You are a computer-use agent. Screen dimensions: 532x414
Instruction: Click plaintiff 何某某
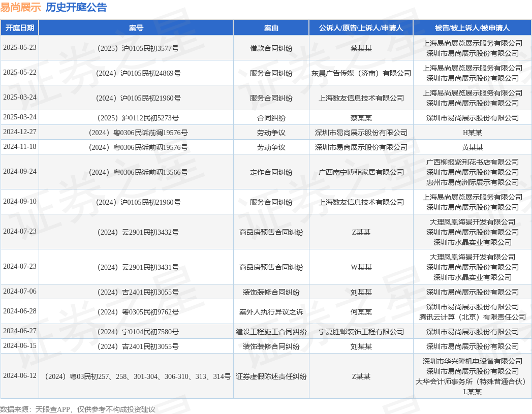361,312
